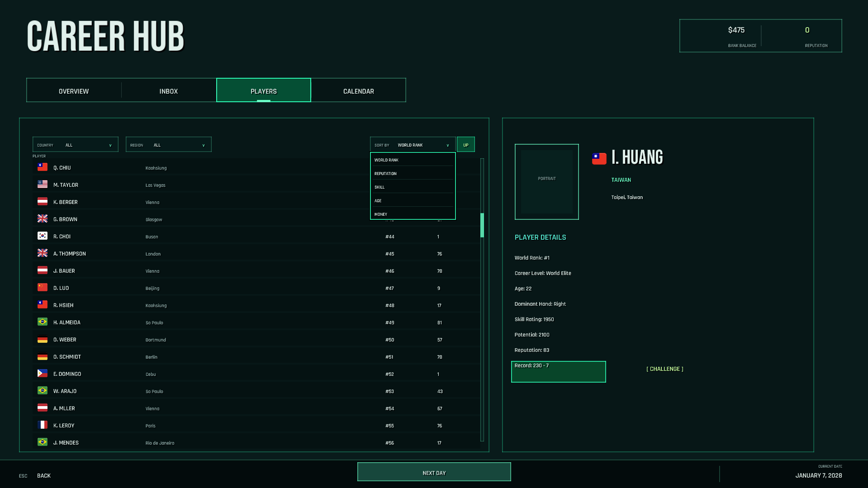The width and height of the screenshot is (868, 488).
Task: Choose Skill in the sort menu
Action: [x=413, y=187]
